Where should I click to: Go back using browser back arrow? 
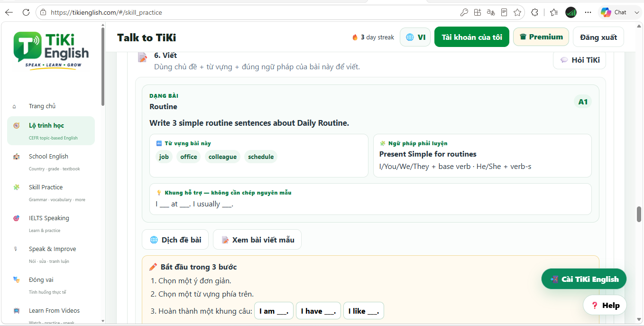(x=9, y=12)
